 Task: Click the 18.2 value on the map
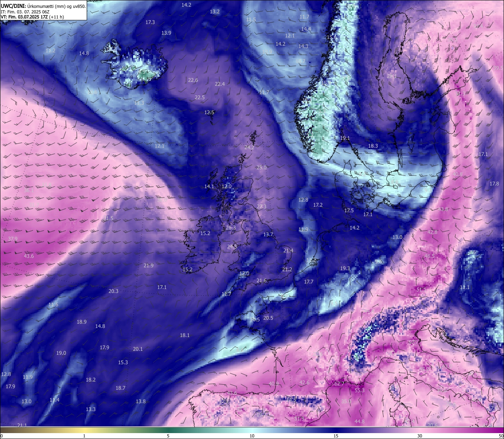pyautogui.click(x=91, y=380)
